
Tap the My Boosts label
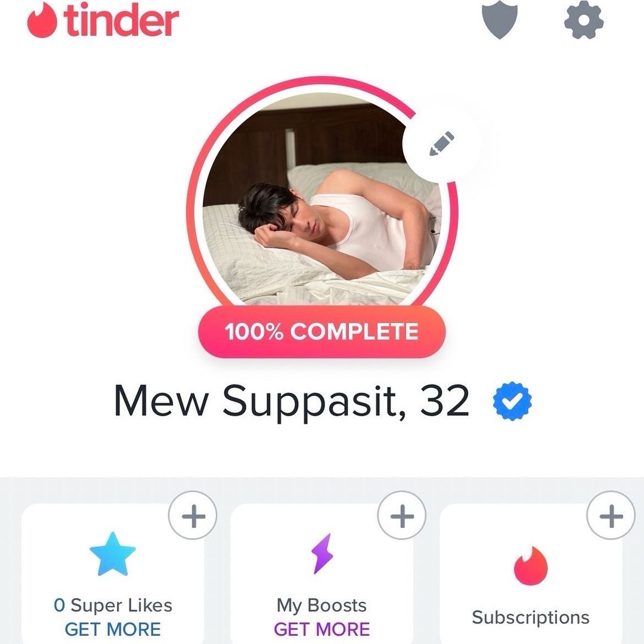coord(322,605)
